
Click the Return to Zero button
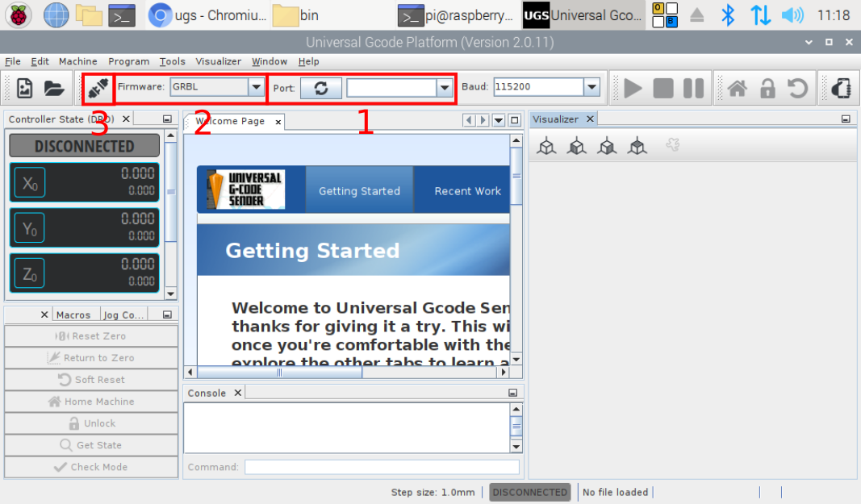tap(91, 358)
